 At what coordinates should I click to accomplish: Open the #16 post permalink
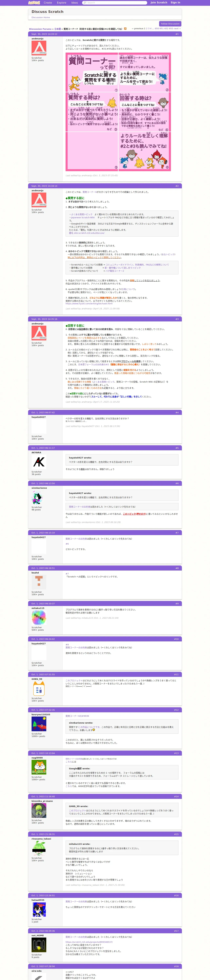[176, 896]
